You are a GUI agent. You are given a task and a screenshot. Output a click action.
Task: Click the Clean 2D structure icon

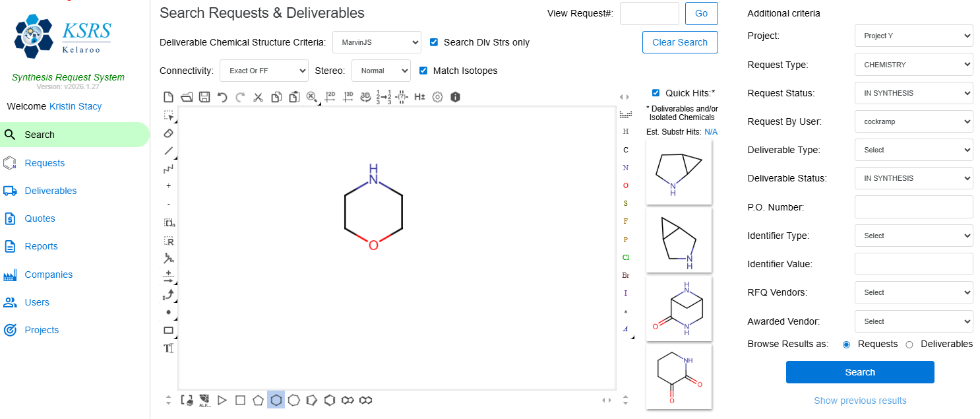[x=330, y=97]
